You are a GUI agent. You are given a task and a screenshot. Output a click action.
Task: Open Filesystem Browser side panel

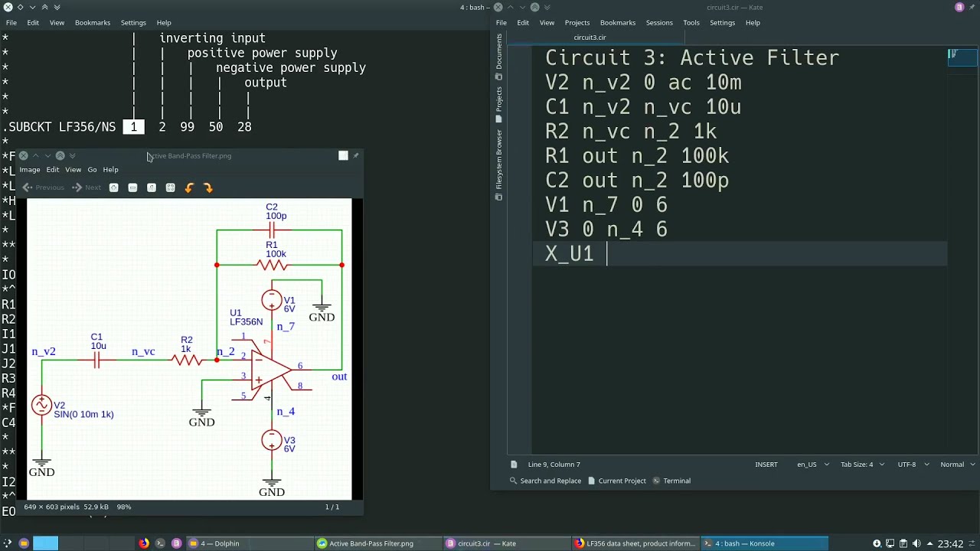499,165
